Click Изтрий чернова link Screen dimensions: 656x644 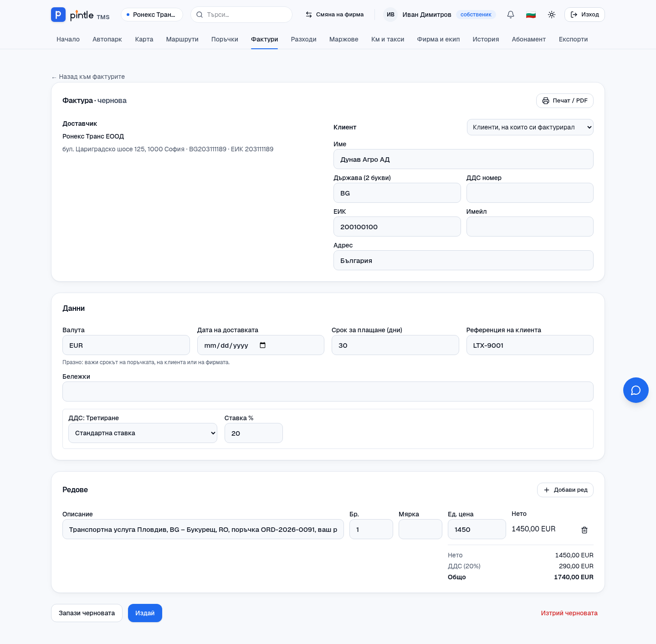pos(569,613)
